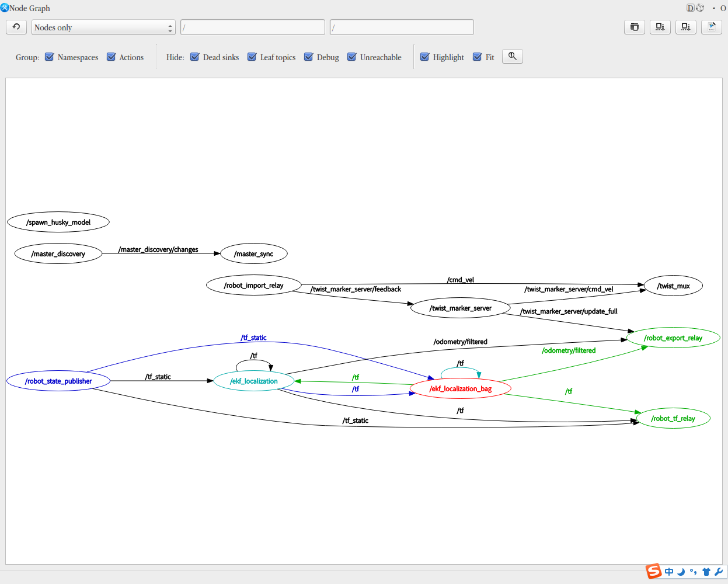
Task: Open input method wrench settings
Action: (719, 572)
